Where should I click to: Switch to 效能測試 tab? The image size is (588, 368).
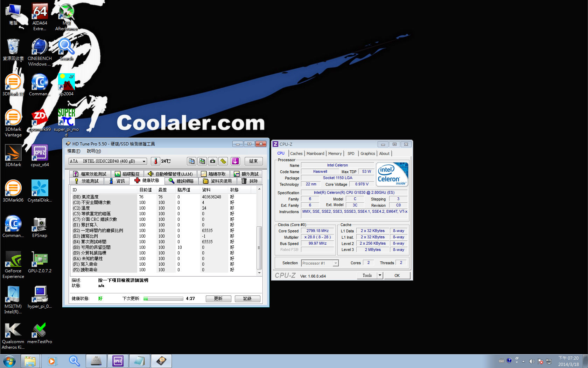pyautogui.click(x=87, y=181)
